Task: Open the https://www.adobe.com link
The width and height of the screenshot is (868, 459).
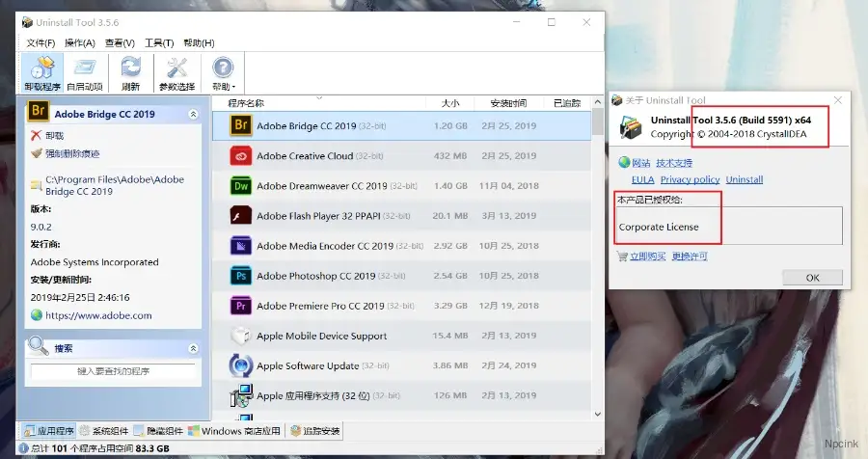Action: click(98, 315)
